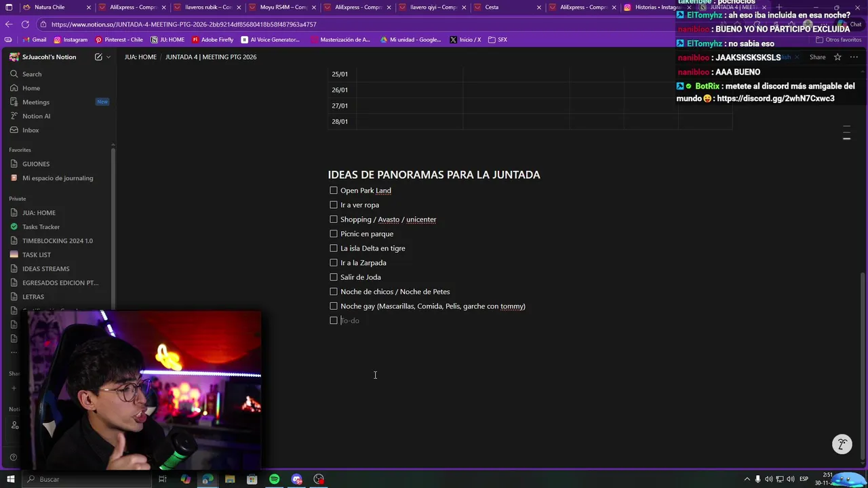Switch to the llavero qiyi tab
Screen dimensions: 868x488
[x=433, y=7]
